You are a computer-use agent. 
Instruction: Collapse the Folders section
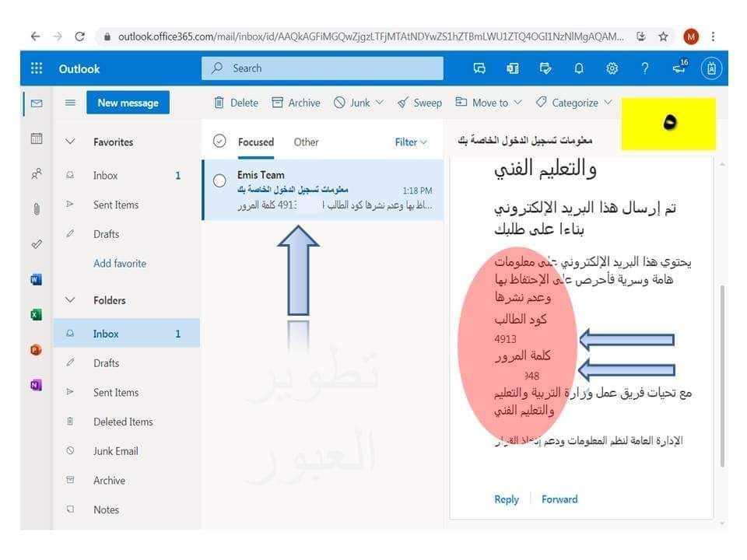point(70,300)
